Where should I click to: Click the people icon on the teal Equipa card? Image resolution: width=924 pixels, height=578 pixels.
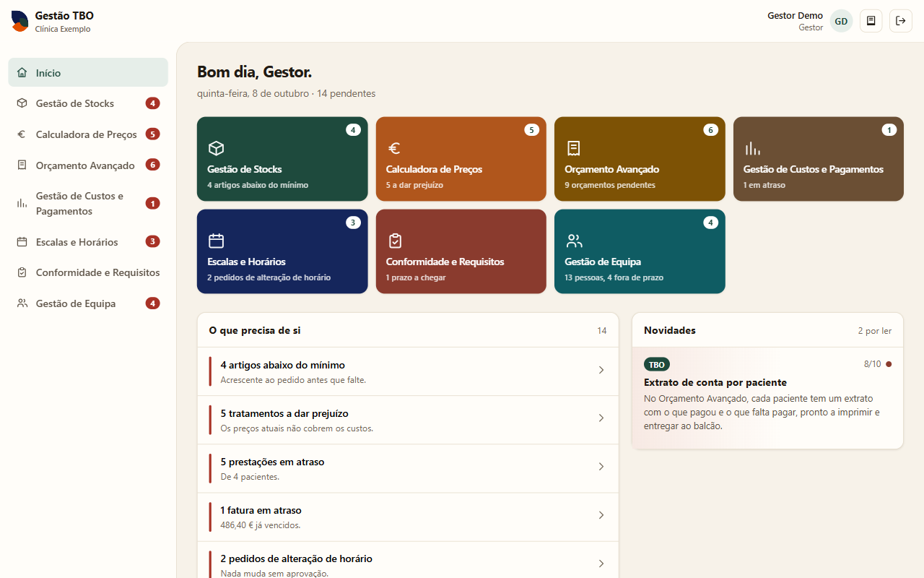(x=573, y=241)
